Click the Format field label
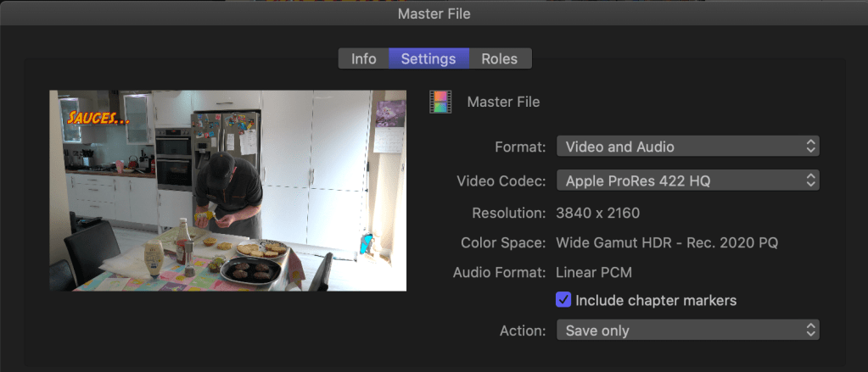This screenshot has height=372, width=868. click(x=519, y=147)
